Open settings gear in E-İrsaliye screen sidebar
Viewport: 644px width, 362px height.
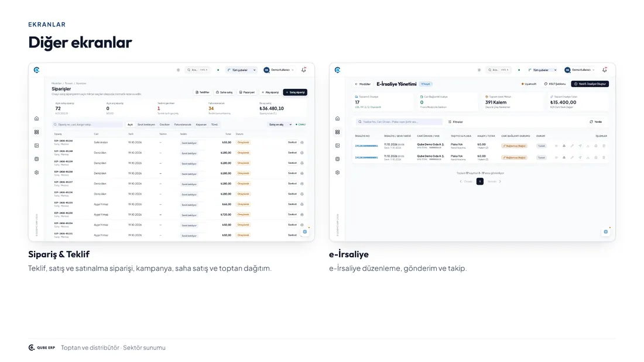338,173
